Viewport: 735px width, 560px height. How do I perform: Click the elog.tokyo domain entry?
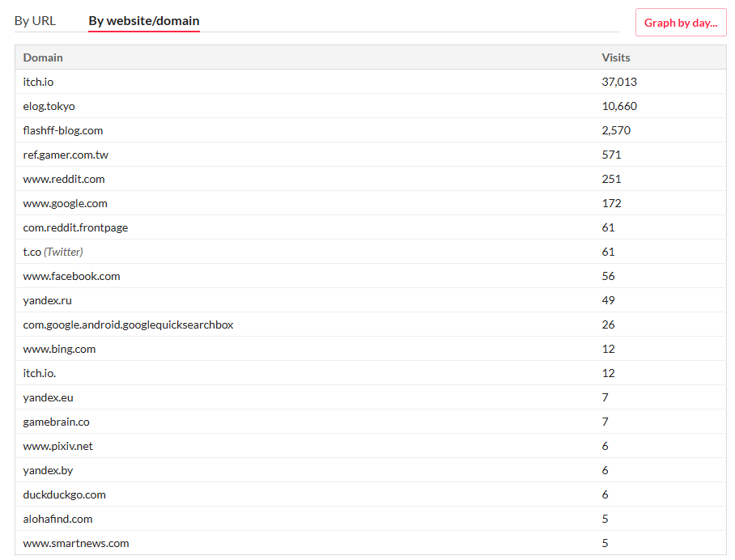pos(49,106)
